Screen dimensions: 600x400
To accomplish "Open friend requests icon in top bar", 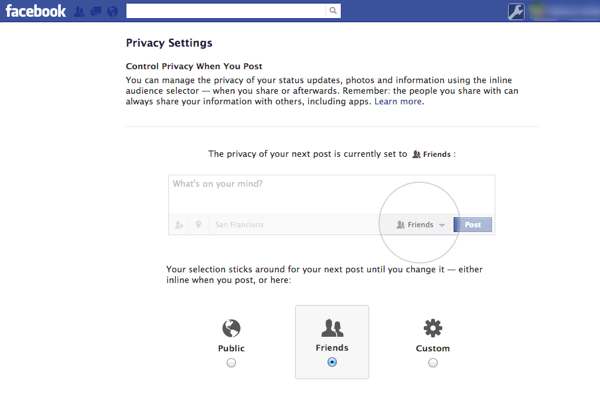I will pos(79,13).
